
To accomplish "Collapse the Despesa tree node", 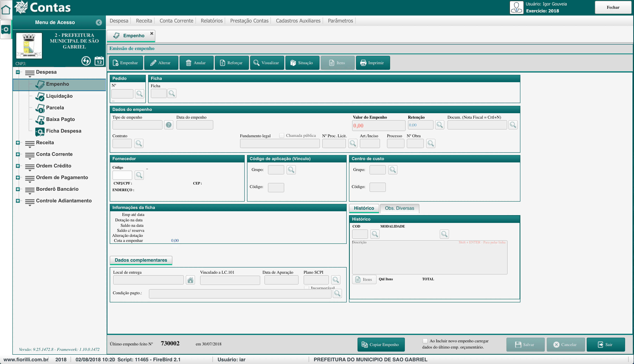I will click(x=18, y=72).
